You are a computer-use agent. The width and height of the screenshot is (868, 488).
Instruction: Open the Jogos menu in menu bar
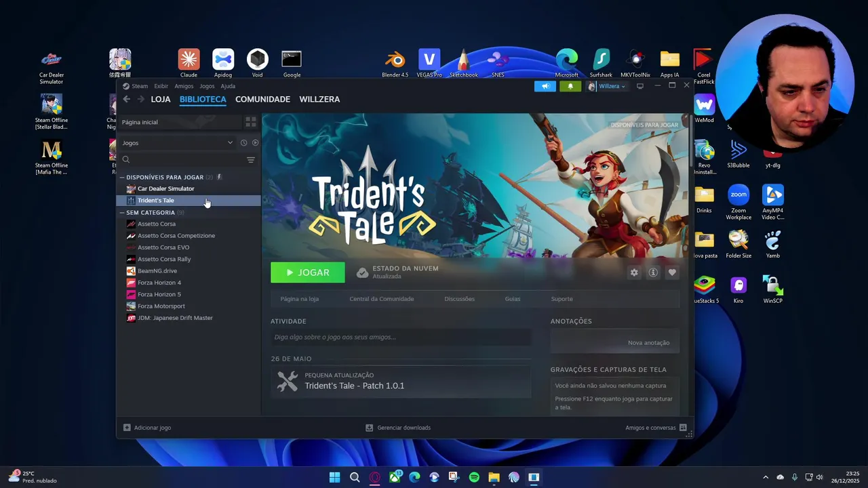coord(207,86)
